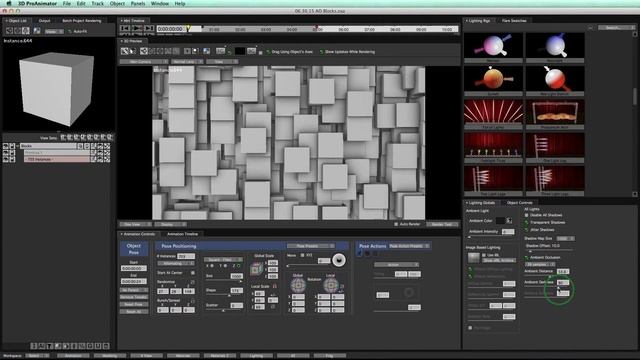
Task: Toggle the Use IBL checkbox
Action: tap(484, 255)
